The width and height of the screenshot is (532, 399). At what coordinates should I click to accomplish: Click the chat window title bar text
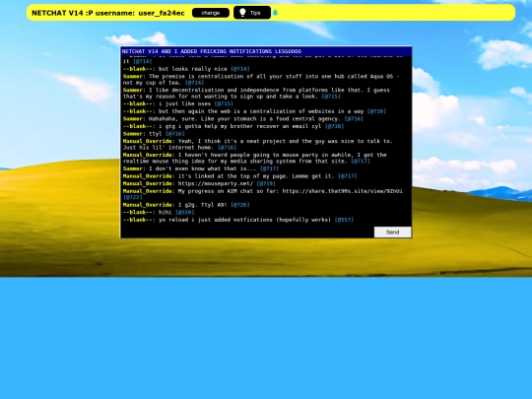tap(212, 51)
